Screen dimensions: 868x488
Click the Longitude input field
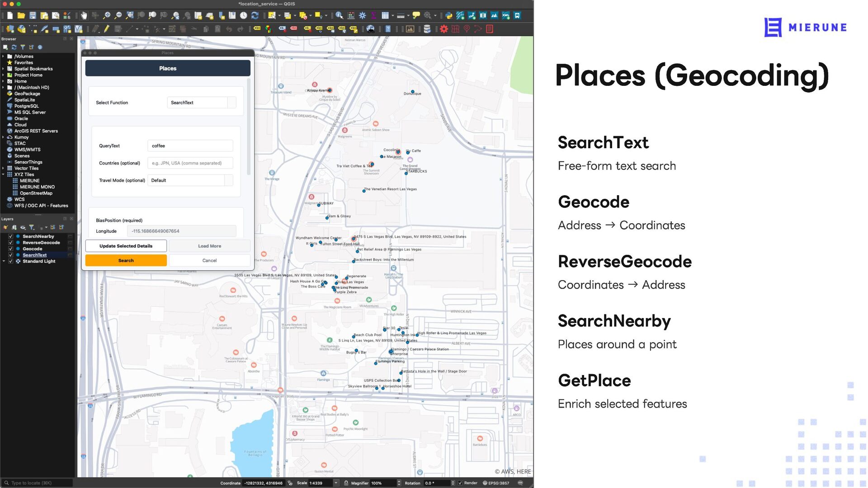point(181,231)
